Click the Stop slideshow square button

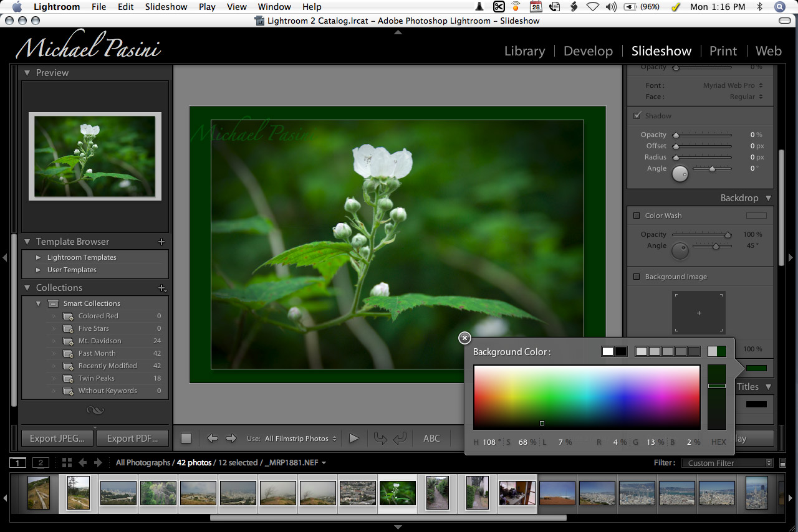pyautogui.click(x=186, y=439)
